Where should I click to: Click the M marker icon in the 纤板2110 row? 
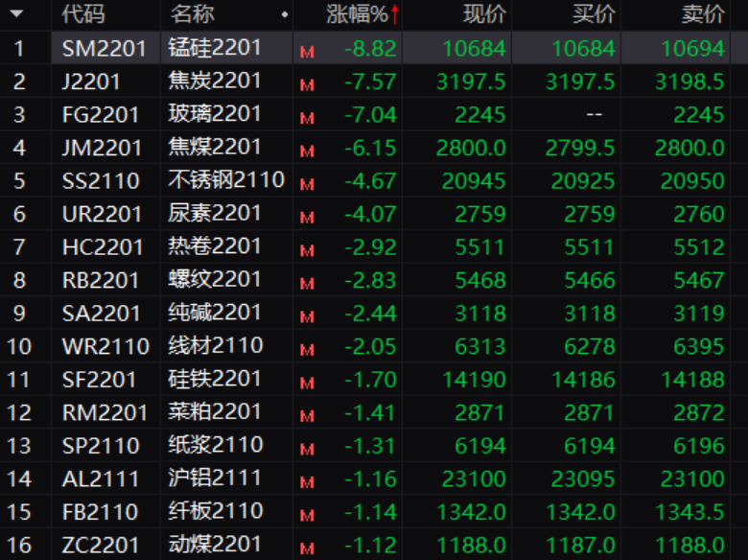(x=307, y=516)
